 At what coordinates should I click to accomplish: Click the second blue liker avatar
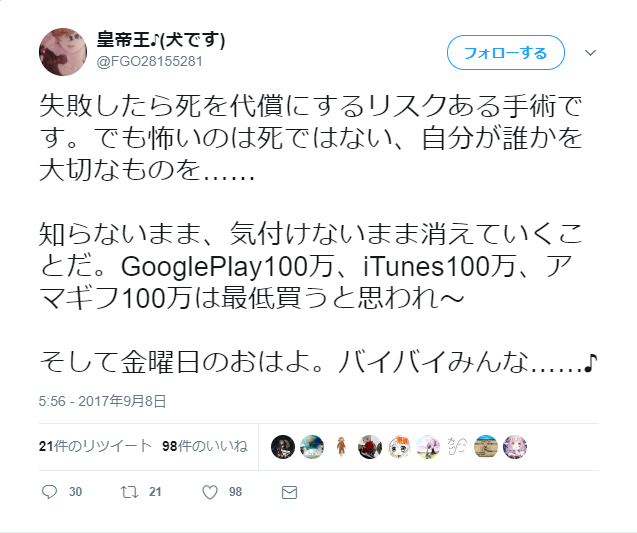coord(312,447)
